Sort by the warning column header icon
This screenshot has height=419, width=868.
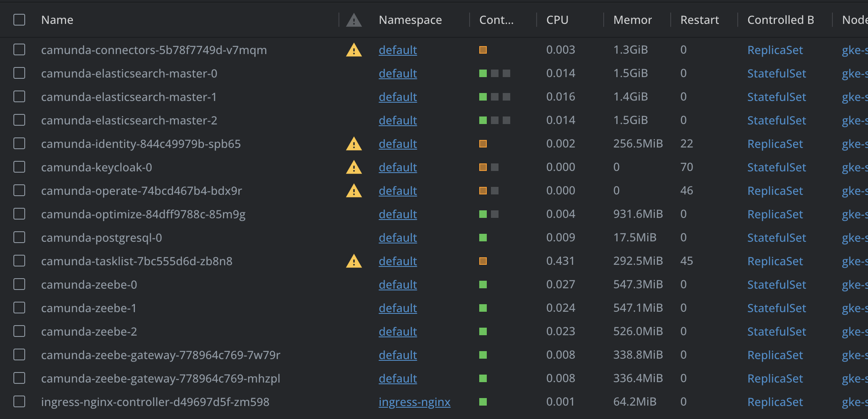point(354,20)
